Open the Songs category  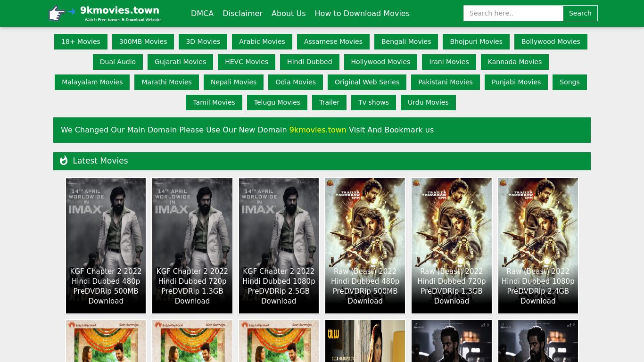coord(569,82)
